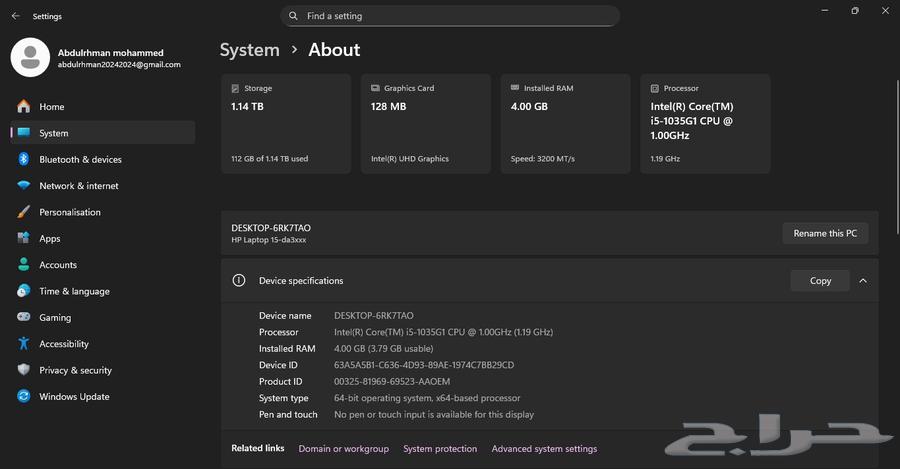Screen dimensions: 900x469
Task: Go to Accounts settings
Action: tap(57, 265)
